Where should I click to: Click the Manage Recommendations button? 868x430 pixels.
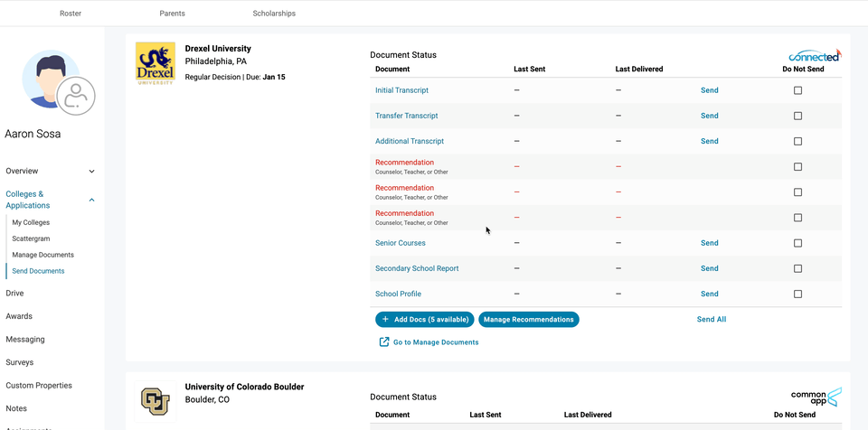click(x=528, y=319)
